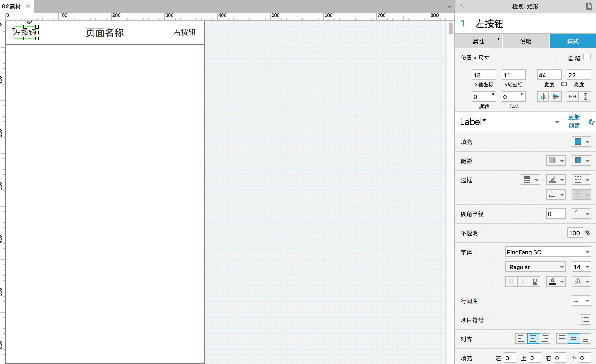Screen dimensions: 596x364
Task: Align text to the bottom
Action: 585,339
